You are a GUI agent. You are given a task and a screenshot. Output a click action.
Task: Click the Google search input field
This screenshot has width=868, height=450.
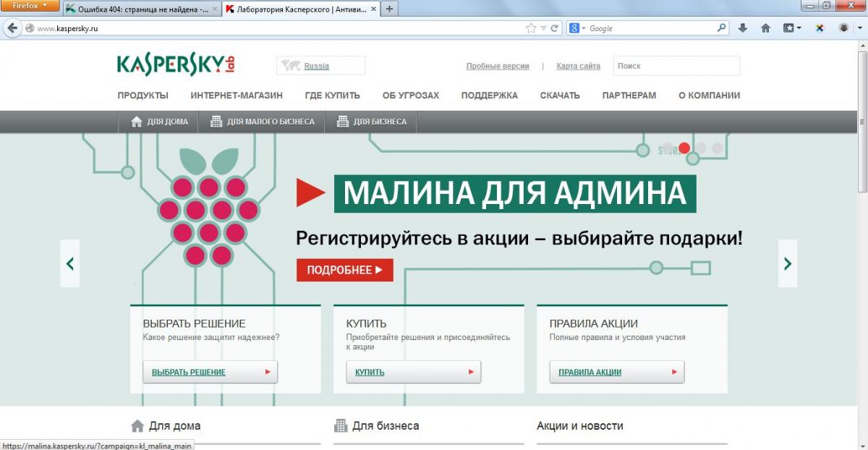pyautogui.click(x=651, y=28)
